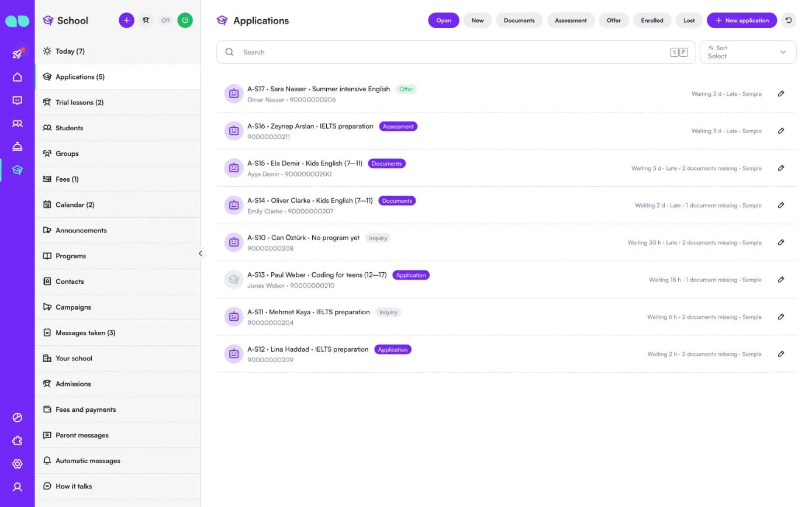The width and height of the screenshot is (812, 507).
Task: Open Parent messages in the sidebar
Action: (118, 435)
